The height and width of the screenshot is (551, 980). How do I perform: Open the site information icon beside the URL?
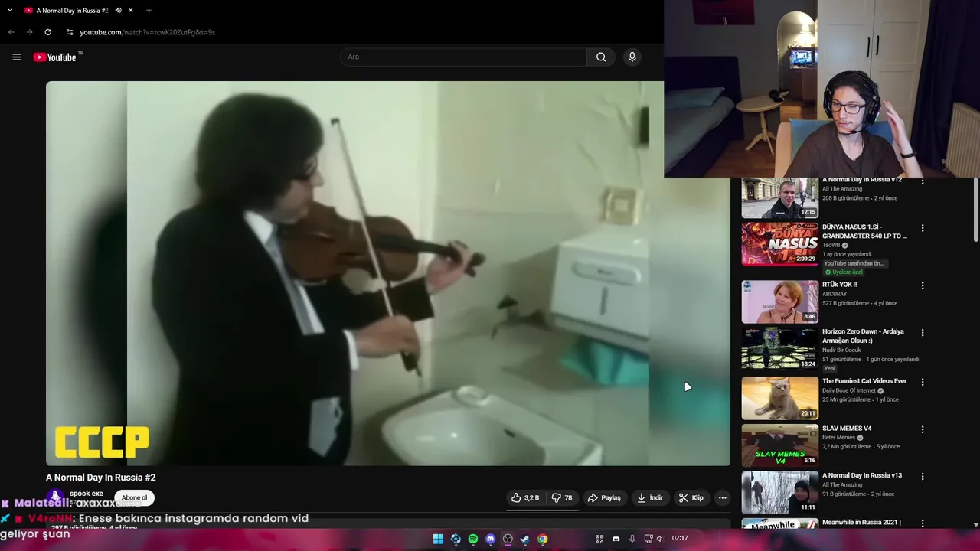click(x=70, y=32)
